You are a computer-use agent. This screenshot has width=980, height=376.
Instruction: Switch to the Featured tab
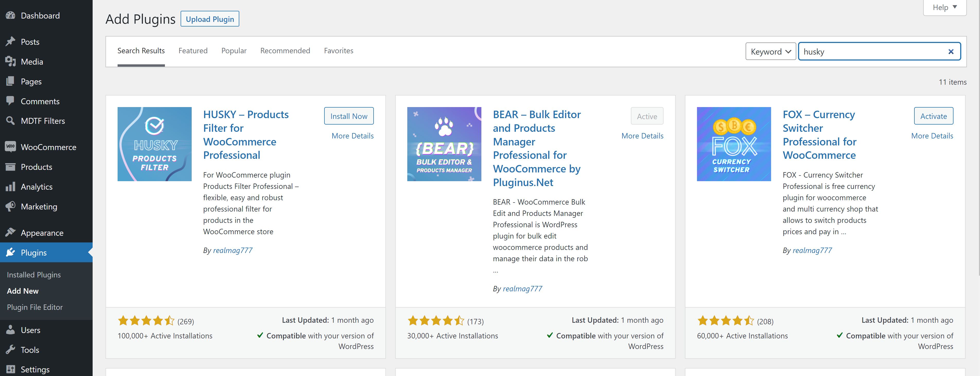[x=193, y=51]
